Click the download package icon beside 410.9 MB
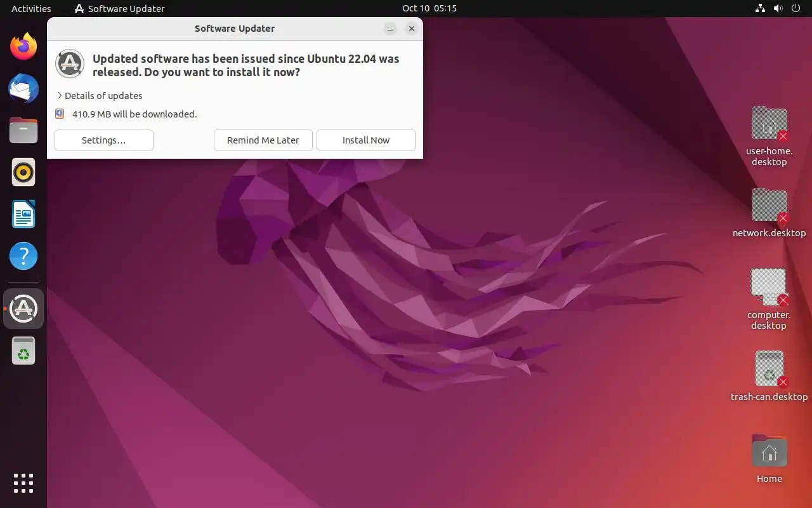 (x=60, y=114)
